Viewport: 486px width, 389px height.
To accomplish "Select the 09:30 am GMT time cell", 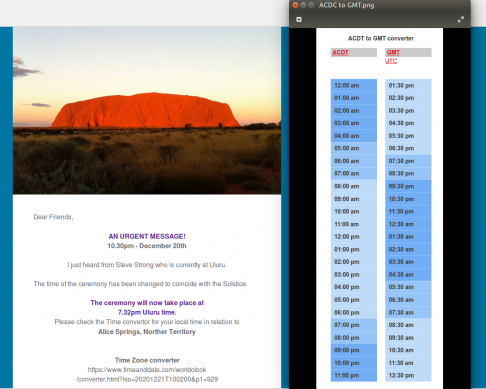I will point(408,338).
